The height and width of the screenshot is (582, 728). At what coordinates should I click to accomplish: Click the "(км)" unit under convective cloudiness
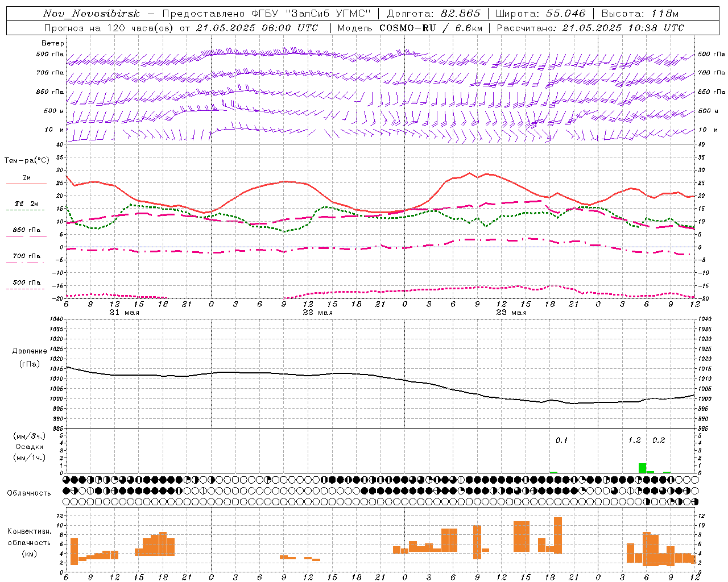(x=30, y=553)
